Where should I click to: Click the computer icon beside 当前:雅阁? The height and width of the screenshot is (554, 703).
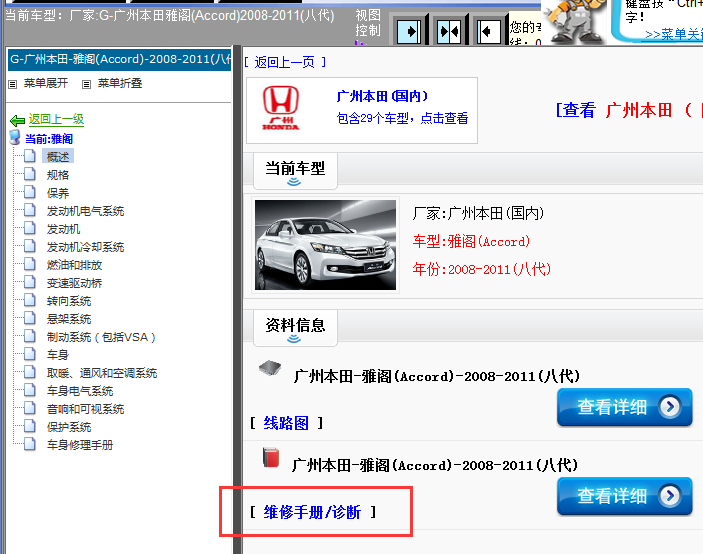(15, 137)
